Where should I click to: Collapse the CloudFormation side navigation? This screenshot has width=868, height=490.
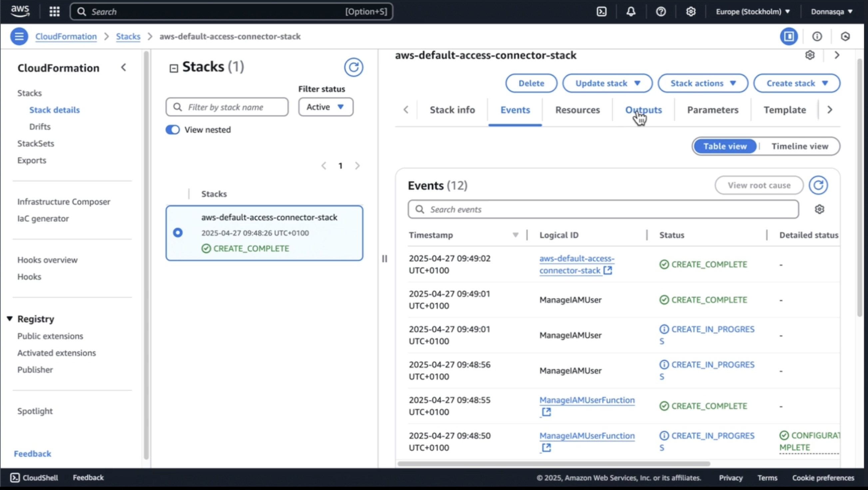pyautogui.click(x=124, y=67)
